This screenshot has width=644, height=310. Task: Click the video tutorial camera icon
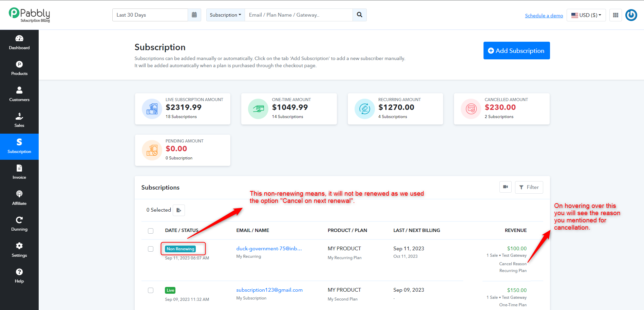(x=505, y=187)
